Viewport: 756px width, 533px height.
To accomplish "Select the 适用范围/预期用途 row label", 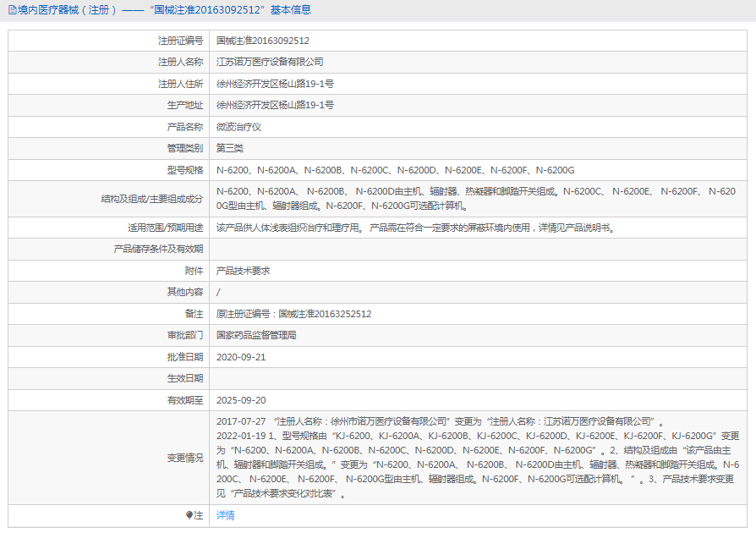I will pos(166,228).
